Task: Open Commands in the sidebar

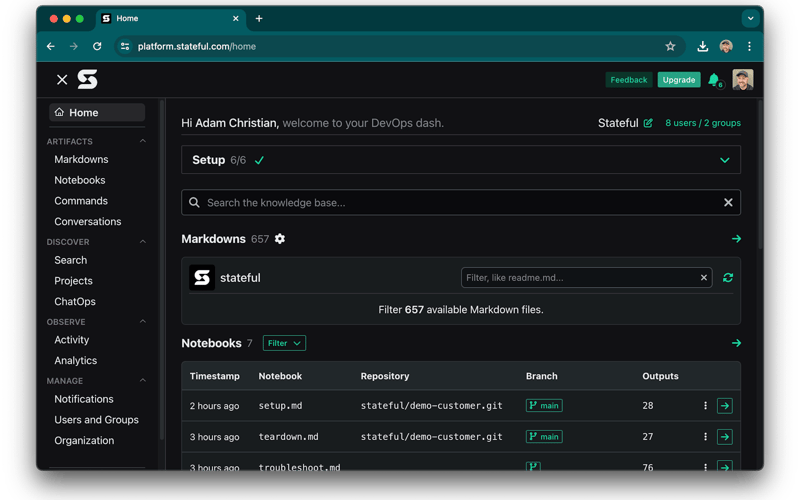Action: (x=81, y=201)
